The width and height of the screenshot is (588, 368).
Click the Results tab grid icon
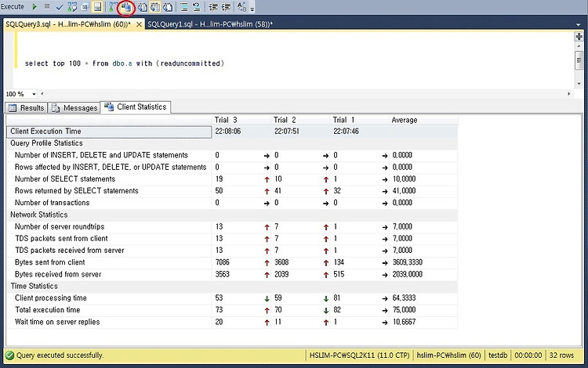tap(13, 108)
